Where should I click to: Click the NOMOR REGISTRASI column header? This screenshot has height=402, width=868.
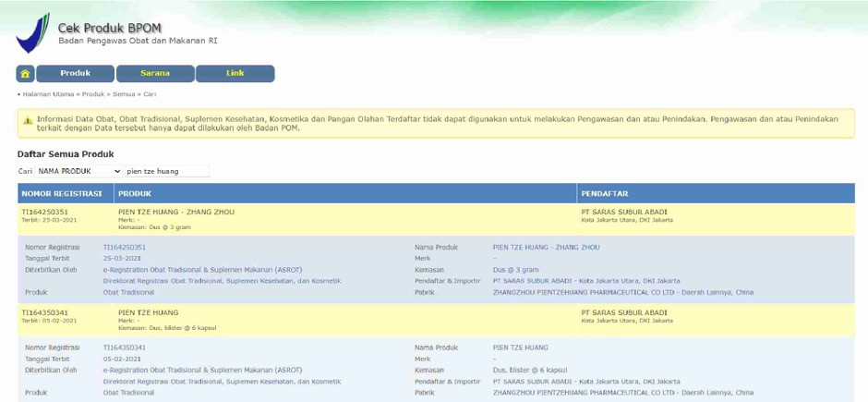tap(62, 194)
